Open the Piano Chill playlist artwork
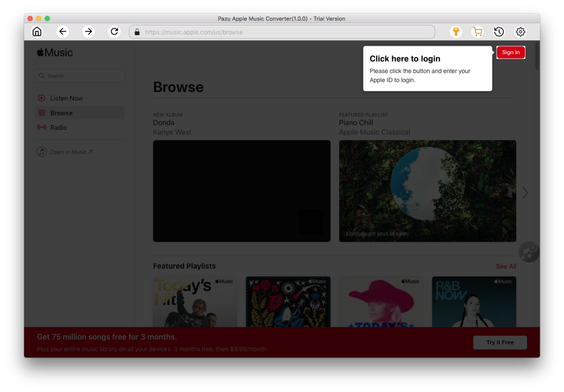Image resolution: width=564 pixels, height=392 pixels. pyautogui.click(x=427, y=190)
